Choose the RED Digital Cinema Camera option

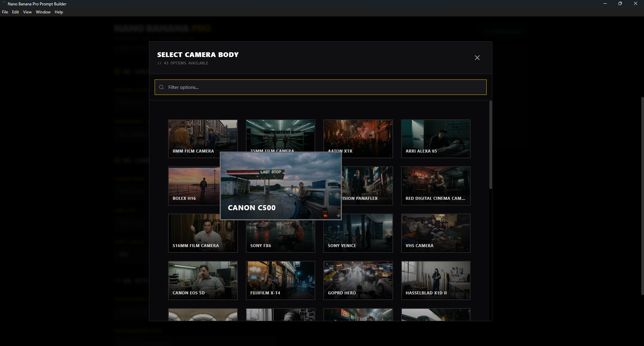click(435, 186)
